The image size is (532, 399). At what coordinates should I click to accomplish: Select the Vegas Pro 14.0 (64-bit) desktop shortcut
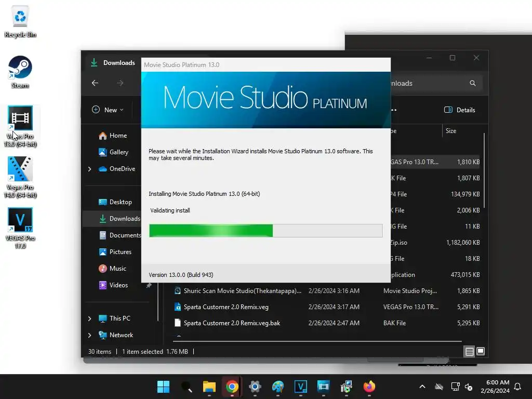click(x=20, y=177)
